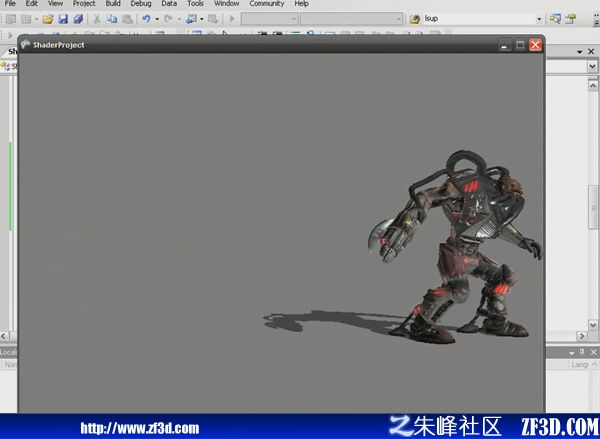Viewport: 600px width, 439px height.
Task: Minimize the ShaderProject window
Action: click(x=505, y=45)
